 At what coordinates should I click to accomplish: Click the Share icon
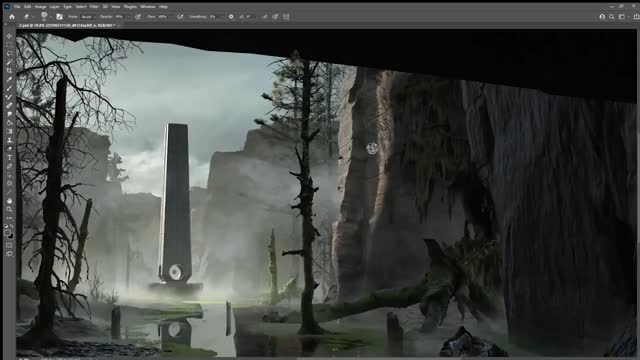(636, 17)
